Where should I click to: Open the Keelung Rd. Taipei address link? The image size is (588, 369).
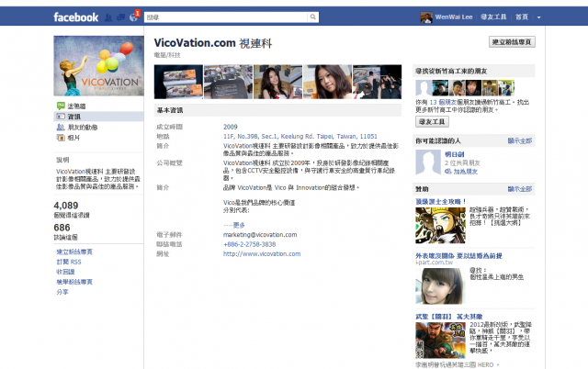click(300, 137)
